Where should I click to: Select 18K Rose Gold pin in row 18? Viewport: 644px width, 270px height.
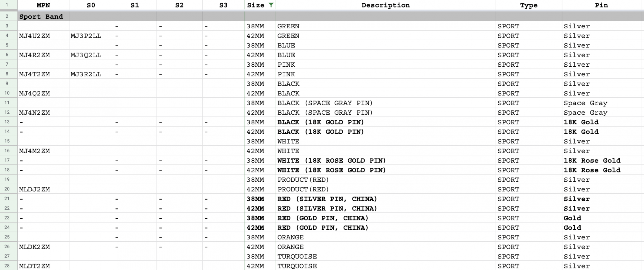coord(601,170)
